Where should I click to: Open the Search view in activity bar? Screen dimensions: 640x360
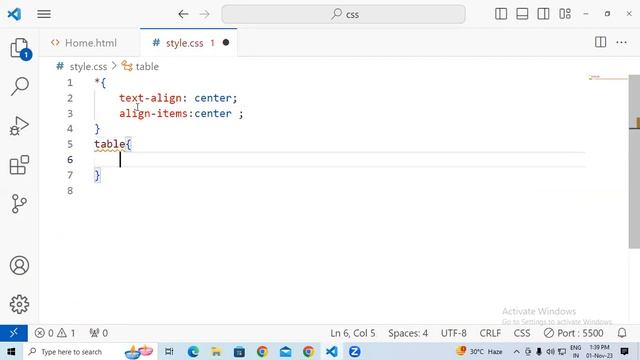click(19, 86)
